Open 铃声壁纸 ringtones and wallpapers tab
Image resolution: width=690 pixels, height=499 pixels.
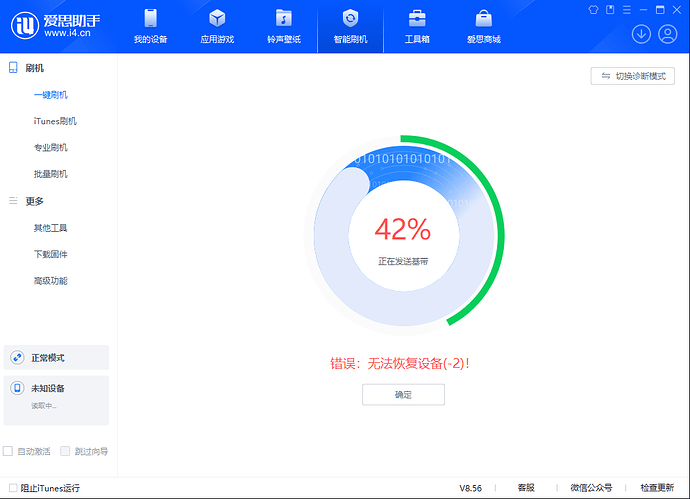pyautogui.click(x=284, y=26)
